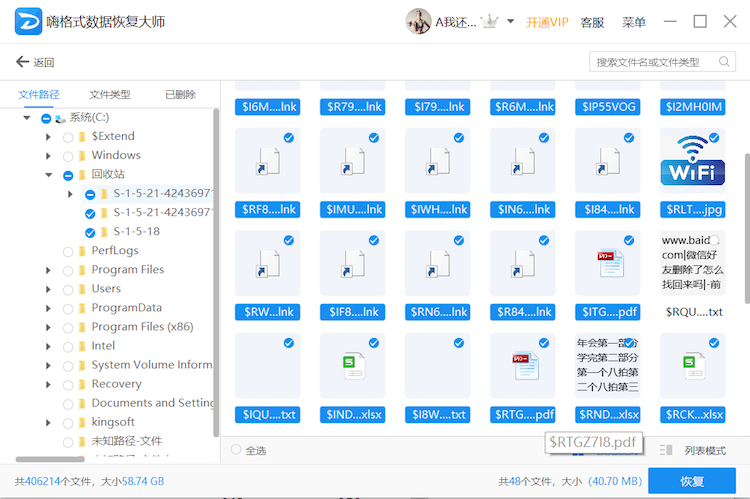Click the $IND….xlsx spreadsheet icon
750x499 pixels.
coord(352,366)
